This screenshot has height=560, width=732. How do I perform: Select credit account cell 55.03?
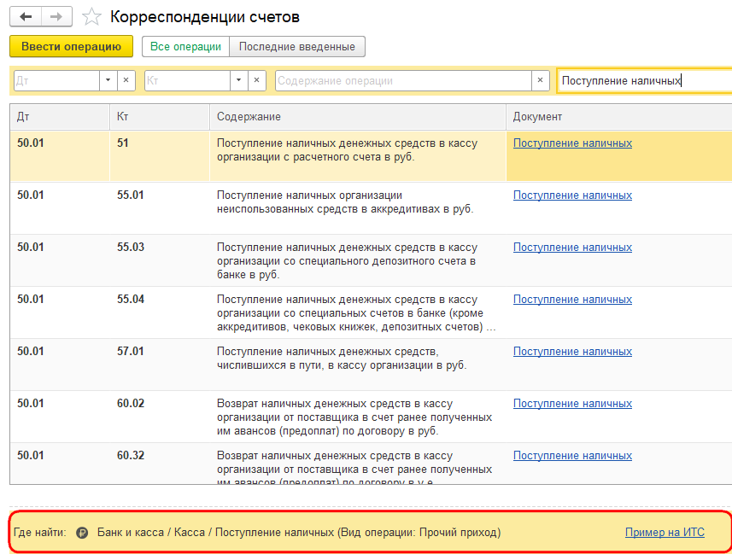159,260
